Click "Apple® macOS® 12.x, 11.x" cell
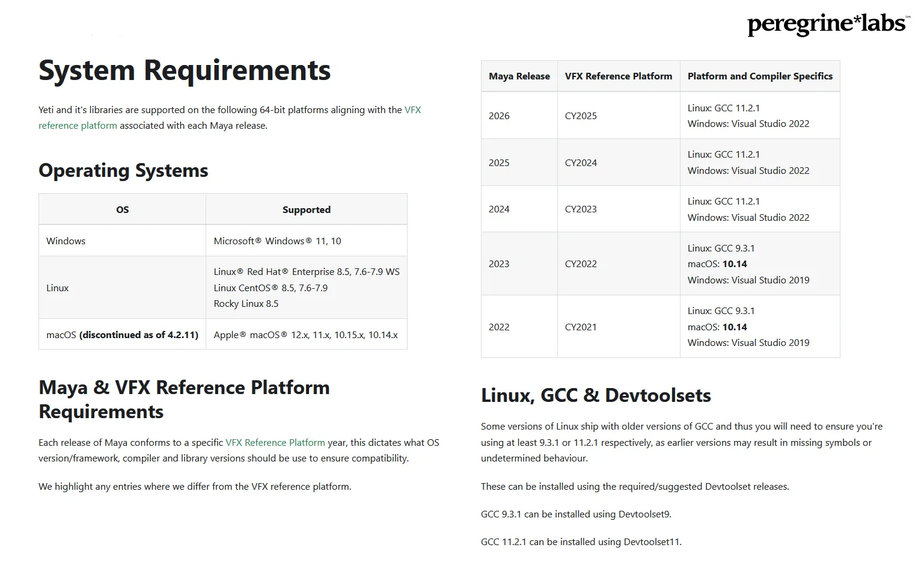Viewport: 924px width, 583px height. coord(305,335)
